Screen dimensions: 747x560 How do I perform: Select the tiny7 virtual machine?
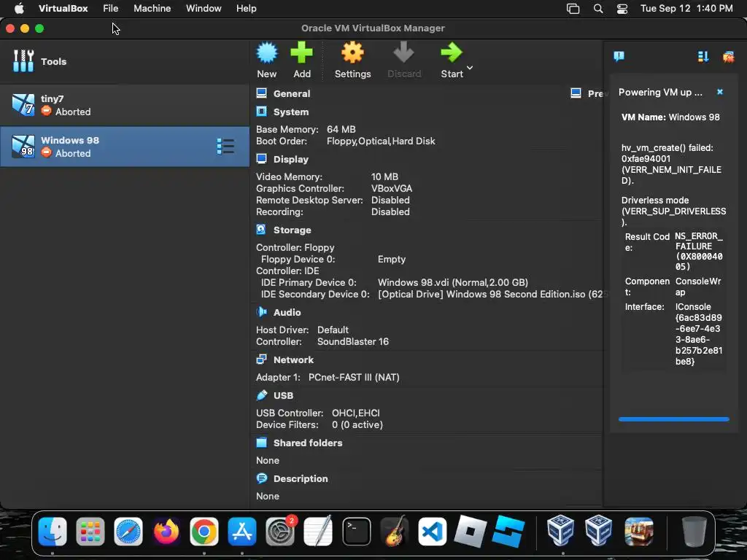[125, 105]
